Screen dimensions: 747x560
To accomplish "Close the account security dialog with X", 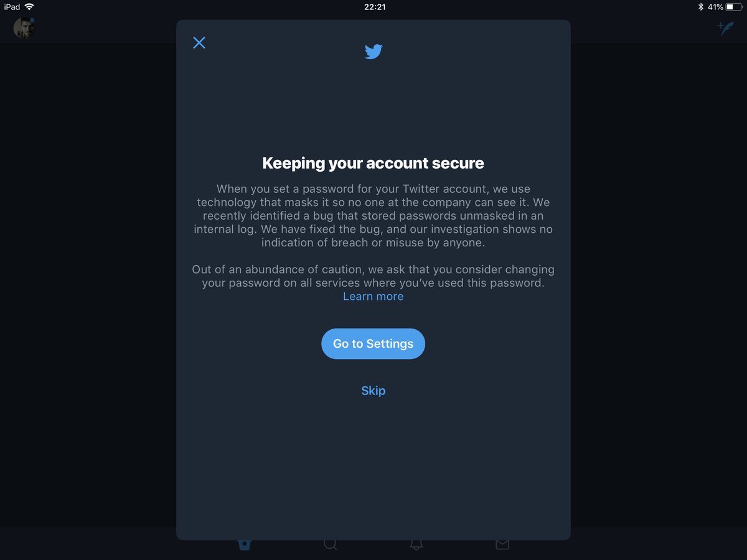I will pyautogui.click(x=199, y=42).
